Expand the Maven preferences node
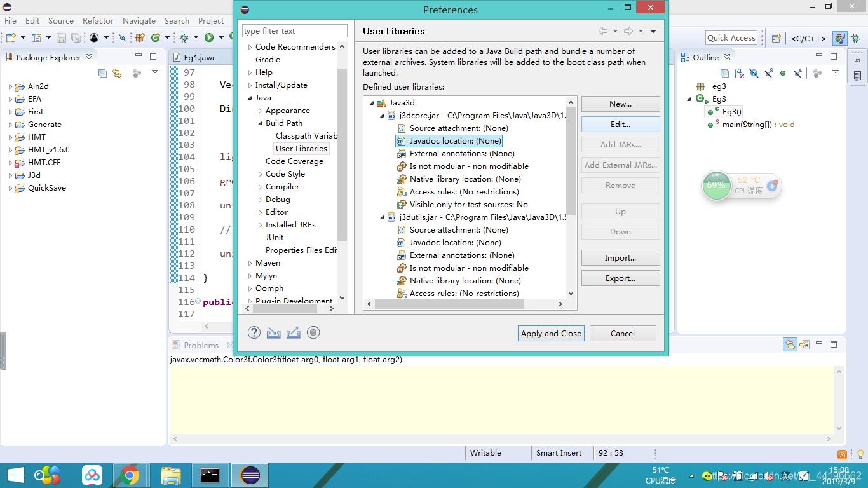 pos(250,263)
